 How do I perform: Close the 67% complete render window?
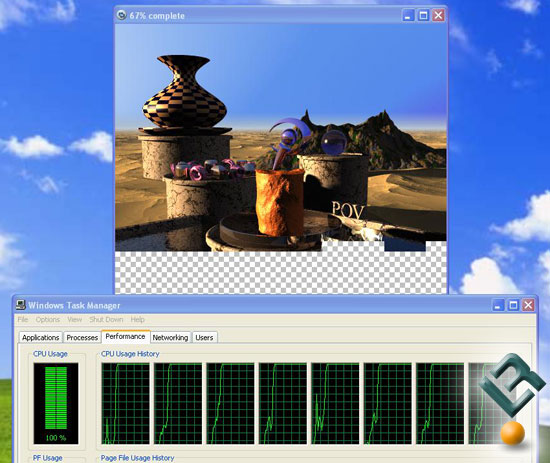click(438, 15)
